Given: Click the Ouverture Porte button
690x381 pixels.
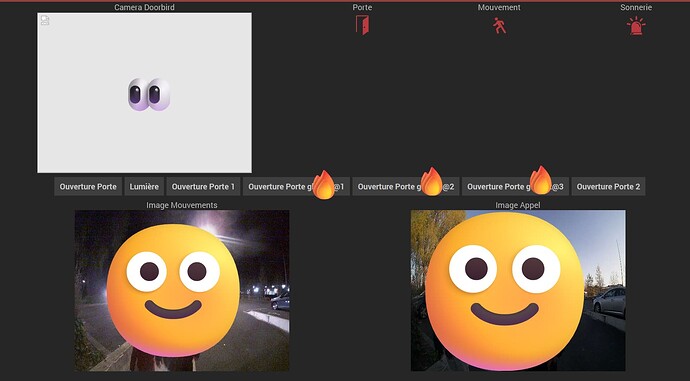Looking at the screenshot, I should tap(88, 187).
